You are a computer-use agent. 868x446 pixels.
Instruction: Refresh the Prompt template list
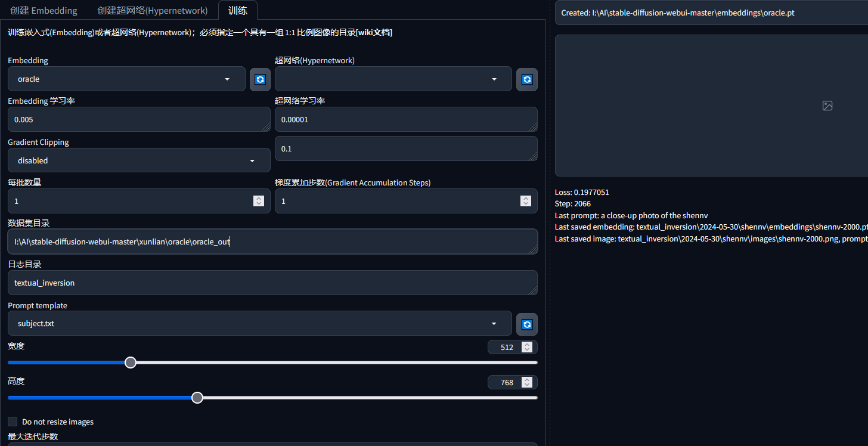526,324
